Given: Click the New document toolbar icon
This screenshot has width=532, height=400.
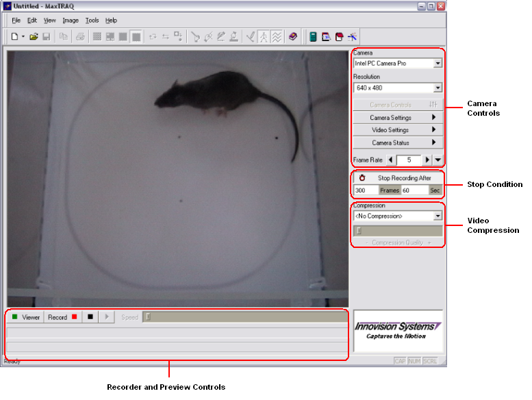Looking at the screenshot, I should pos(14,36).
